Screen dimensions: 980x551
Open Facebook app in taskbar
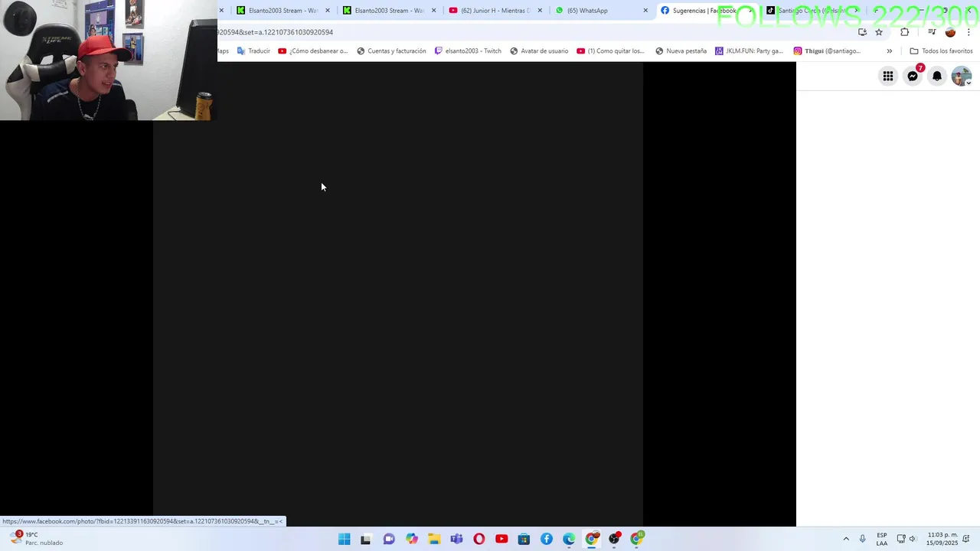(547, 539)
